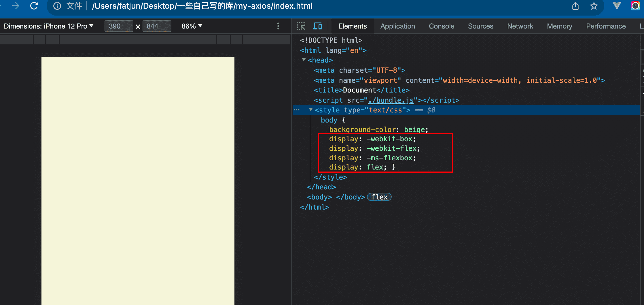This screenshot has height=305, width=644.
Task: Click the share page icon
Action: tap(575, 6)
